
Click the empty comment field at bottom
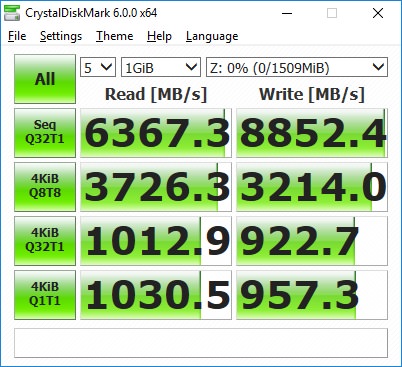click(x=201, y=343)
